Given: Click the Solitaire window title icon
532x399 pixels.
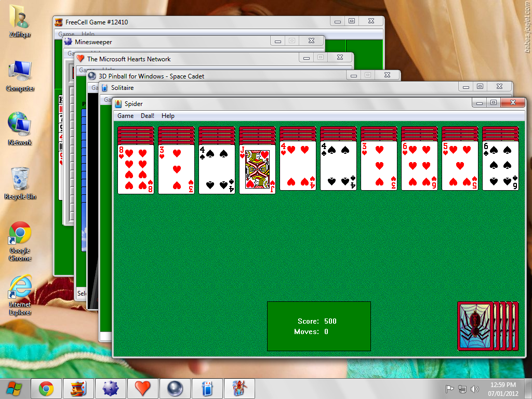Looking at the screenshot, I should coord(104,88).
